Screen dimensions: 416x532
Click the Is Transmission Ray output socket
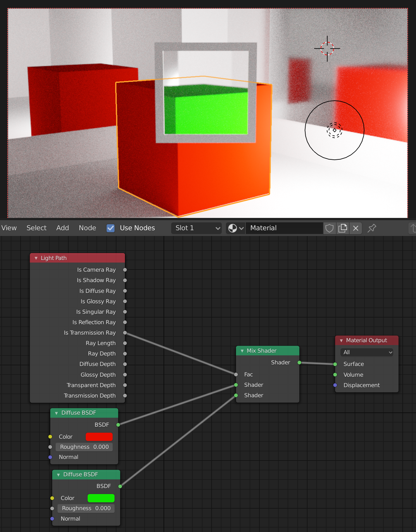(125, 333)
